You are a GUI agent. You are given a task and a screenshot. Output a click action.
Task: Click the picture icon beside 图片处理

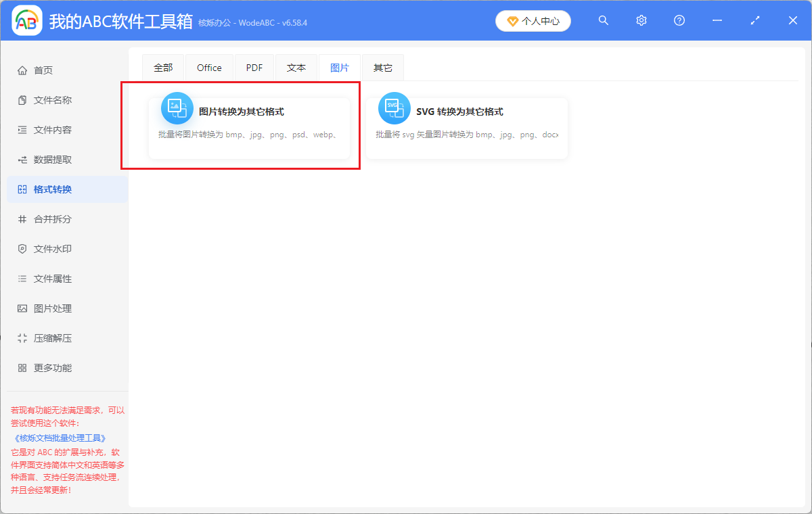point(22,308)
